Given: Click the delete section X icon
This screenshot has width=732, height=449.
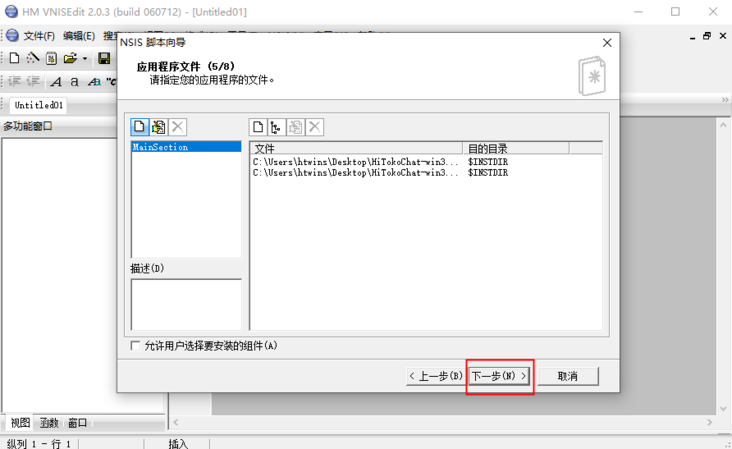Looking at the screenshot, I should [177, 126].
